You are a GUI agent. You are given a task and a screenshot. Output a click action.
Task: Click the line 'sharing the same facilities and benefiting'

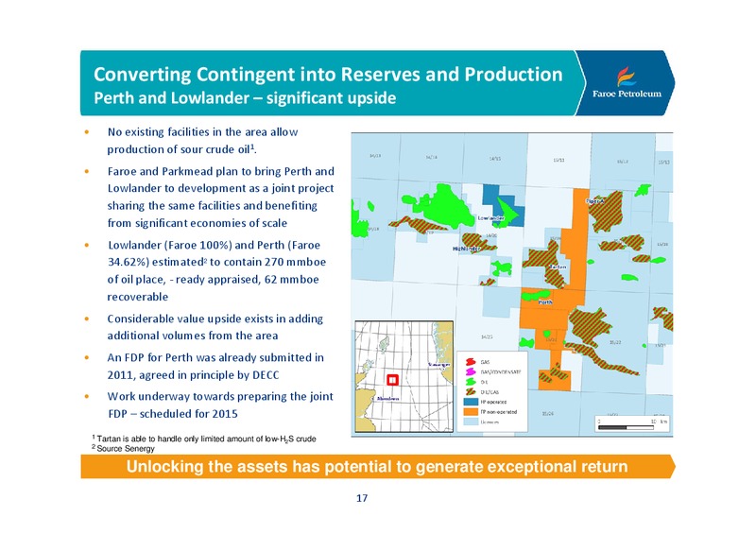(x=212, y=205)
